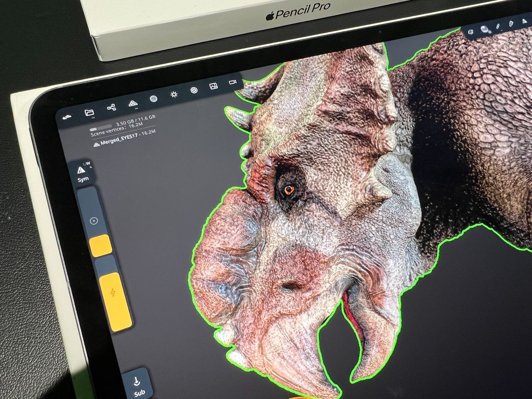Open the Files folder menu
The width and height of the screenshot is (532, 399).
89,112
